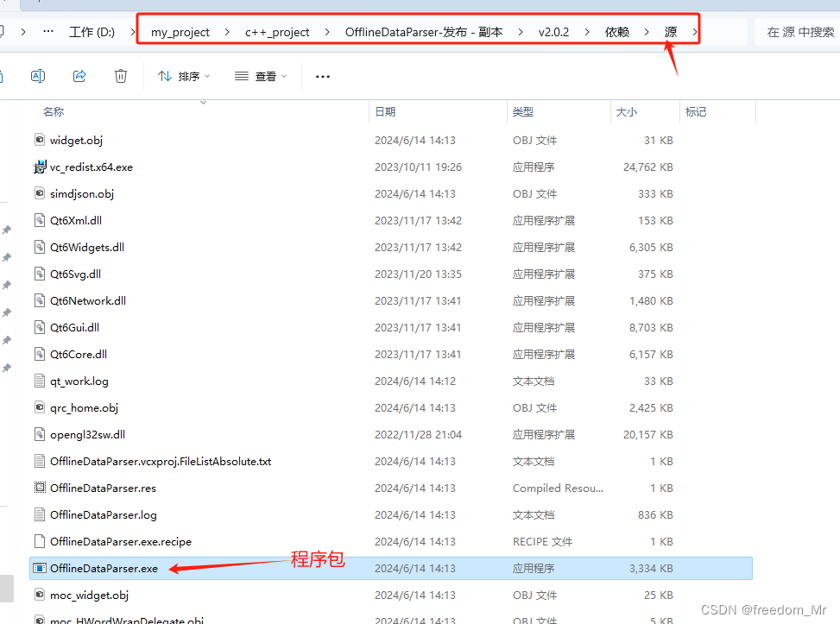Viewport: 840px width, 624px height.
Task: Expand chevron after OfflineDataParser-发布 - 副本 breadcrumb
Action: coord(521,32)
